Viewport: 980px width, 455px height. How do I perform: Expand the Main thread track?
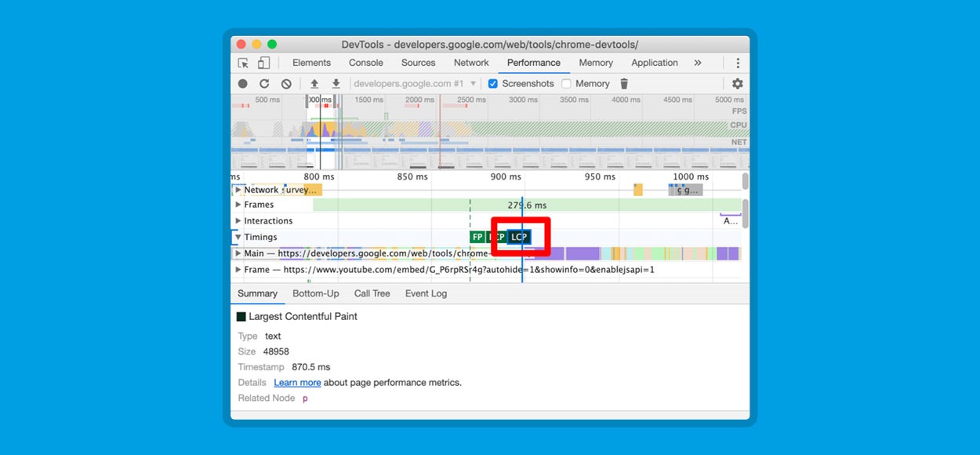click(x=238, y=253)
